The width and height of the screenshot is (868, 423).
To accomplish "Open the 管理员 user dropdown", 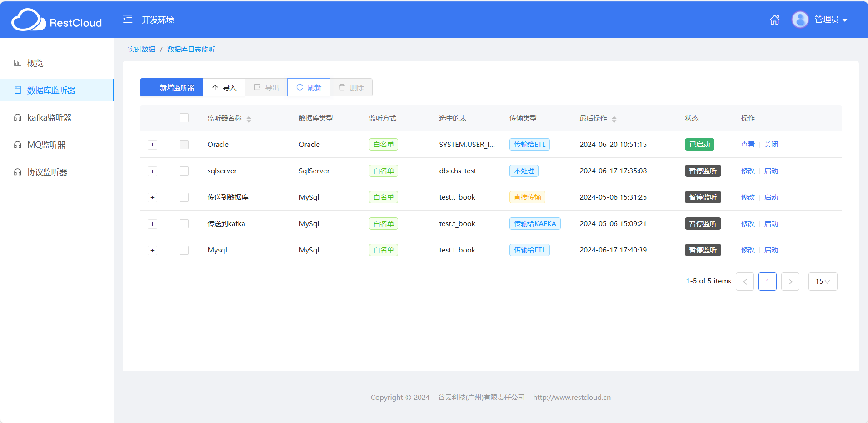I will (x=831, y=20).
